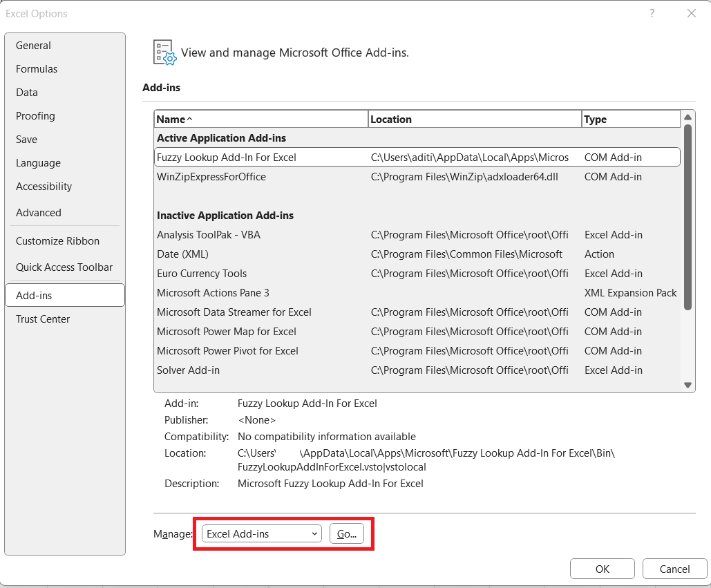Open the Trust Center category
Screen dimensions: 711x588
[x=65, y=319]
